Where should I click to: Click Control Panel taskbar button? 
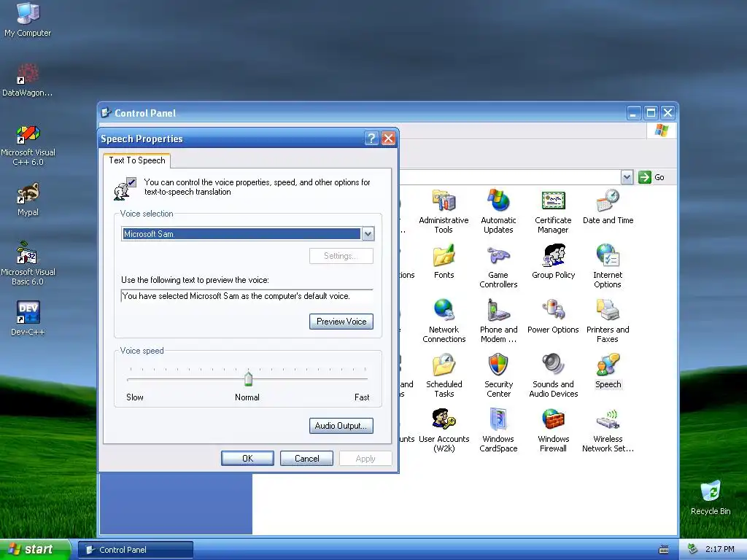pos(136,550)
